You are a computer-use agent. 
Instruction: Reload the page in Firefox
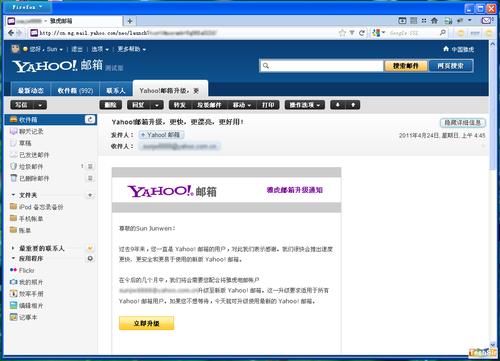[x=361, y=33]
